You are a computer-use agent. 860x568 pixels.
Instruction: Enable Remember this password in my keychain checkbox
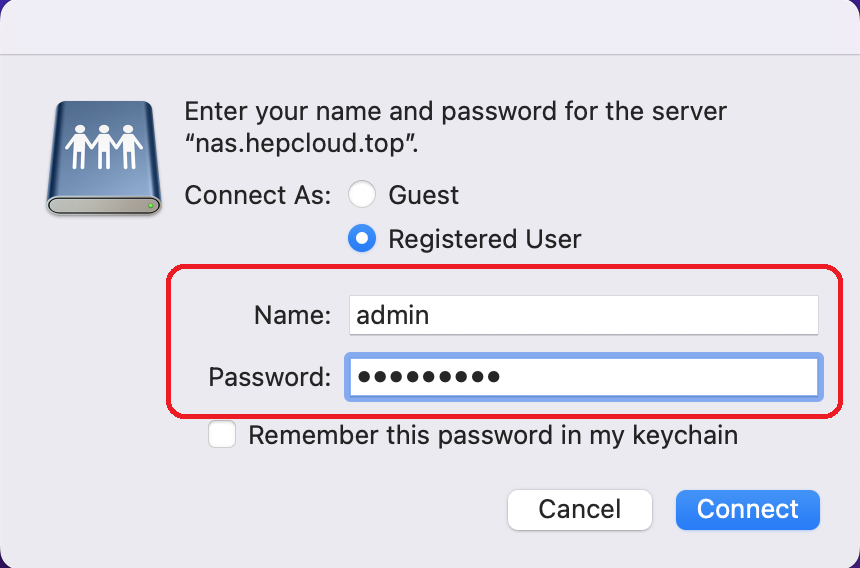222,434
